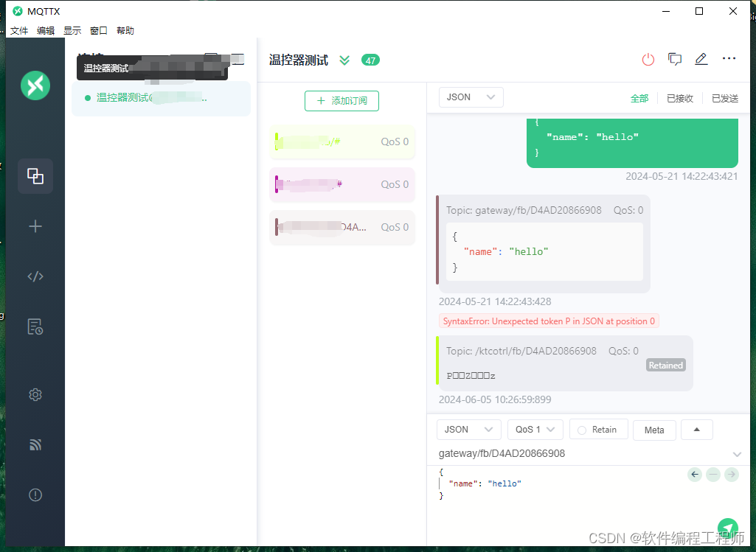Show 已发送 messages tab
This screenshot has height=552, width=756.
tap(725, 98)
